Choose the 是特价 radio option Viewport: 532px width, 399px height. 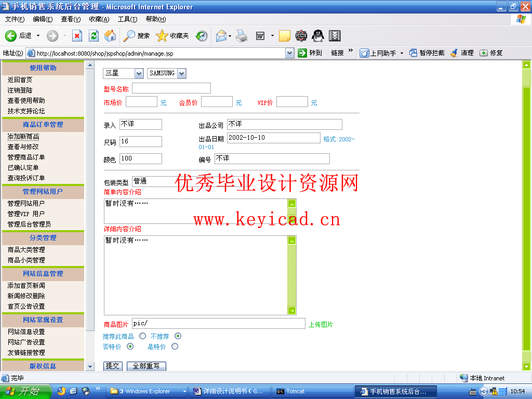[x=175, y=347]
